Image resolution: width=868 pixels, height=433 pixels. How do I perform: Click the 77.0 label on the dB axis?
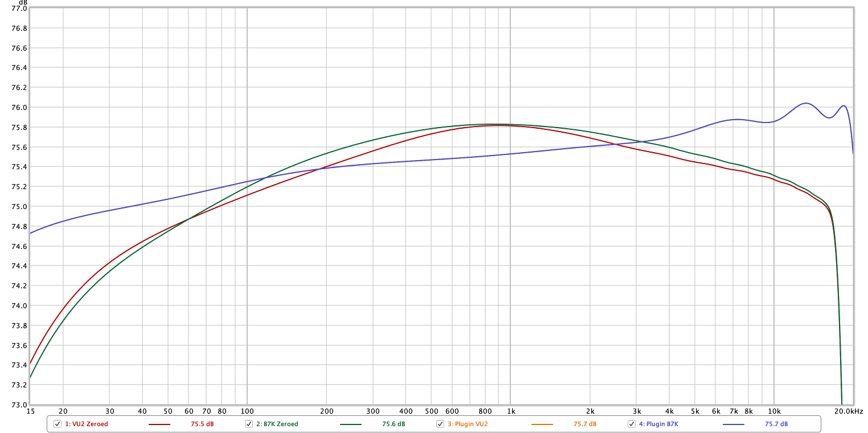pyautogui.click(x=19, y=9)
